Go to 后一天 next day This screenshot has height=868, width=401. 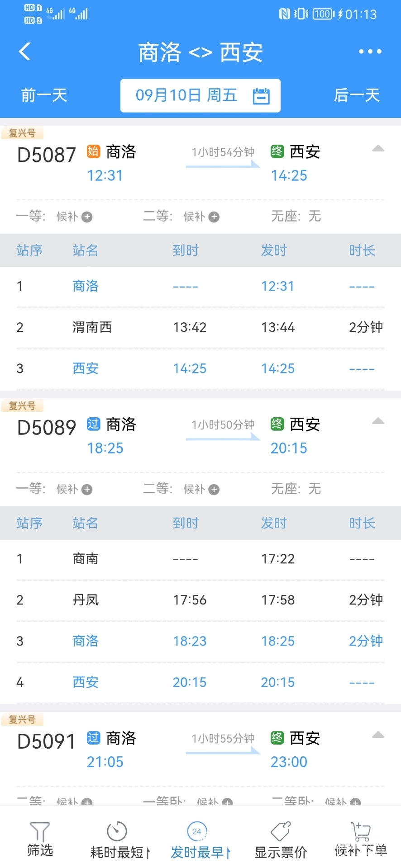tap(357, 95)
